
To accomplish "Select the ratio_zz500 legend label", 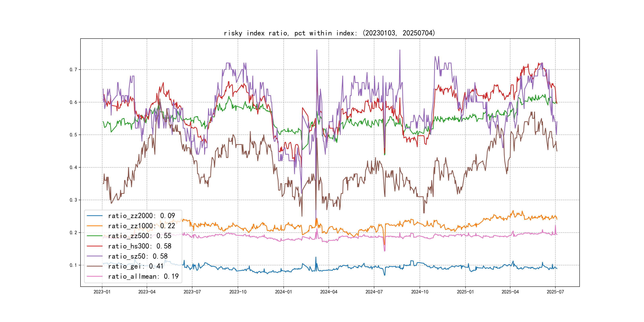I will 140,236.
